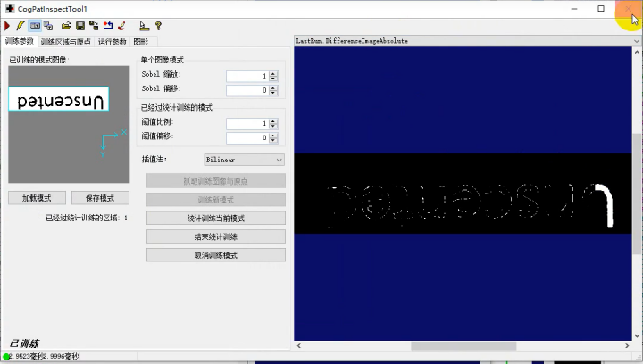The image size is (643, 364).
Task: Switch to the 训练参数 tab
Action: tap(20, 41)
